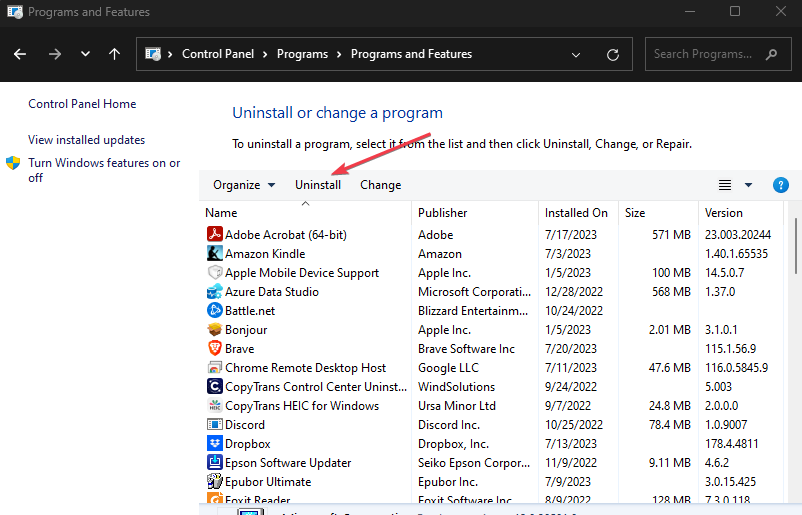Image resolution: width=802 pixels, height=515 pixels.
Task: Select Programs in the breadcrumb path
Action: 302,54
